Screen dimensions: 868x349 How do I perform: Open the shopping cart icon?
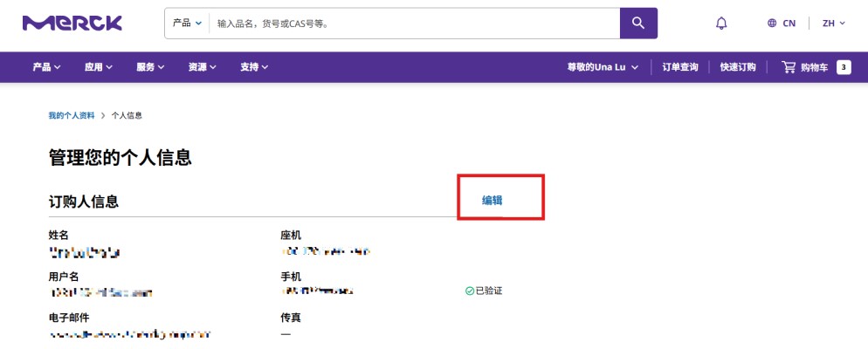coord(789,67)
